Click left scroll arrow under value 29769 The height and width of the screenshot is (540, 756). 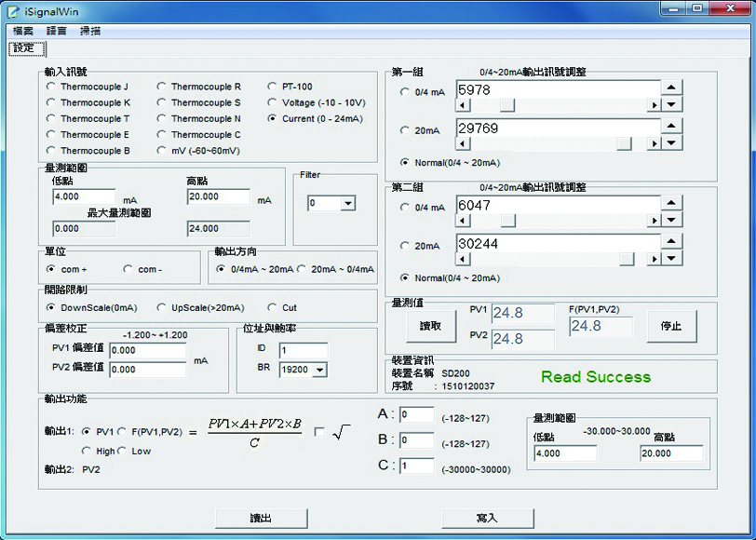[463, 143]
